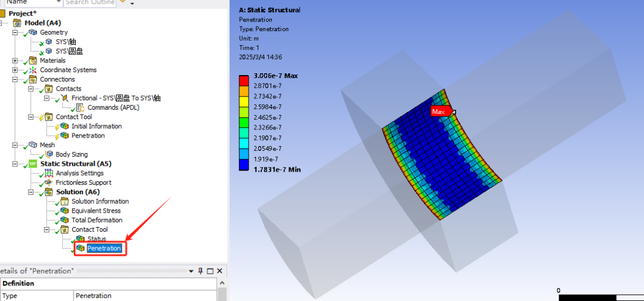This screenshot has width=644, height=301.
Task: Open the Name filter dropdown
Action: 58,2
